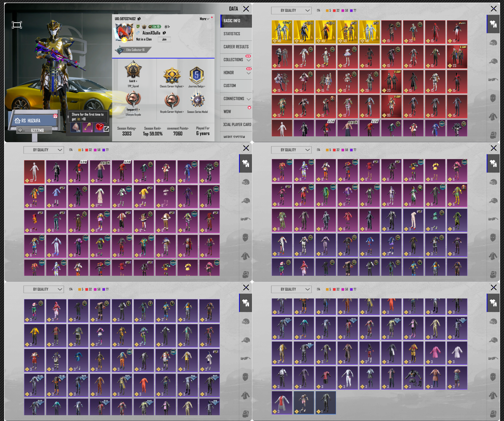This screenshot has height=421, width=504.
Task: Open the WOW tab
Action: [236, 111]
